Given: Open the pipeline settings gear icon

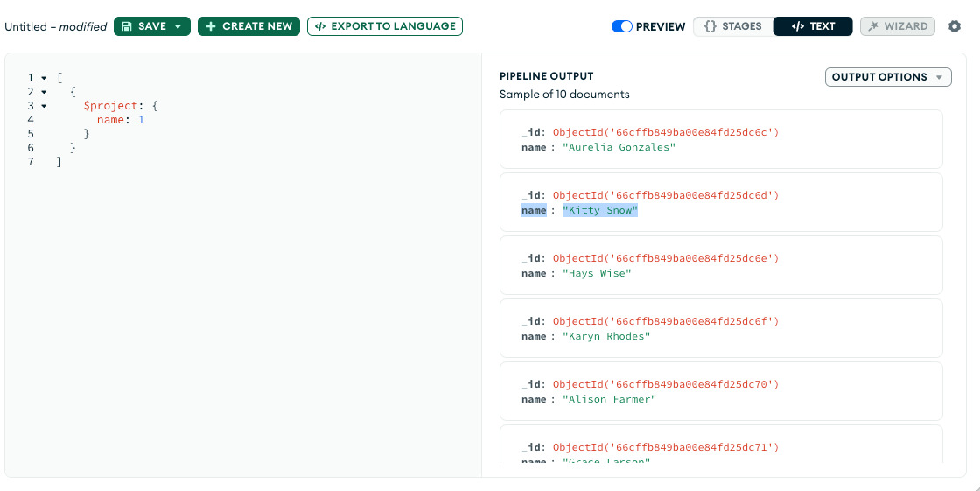Looking at the screenshot, I should [955, 26].
